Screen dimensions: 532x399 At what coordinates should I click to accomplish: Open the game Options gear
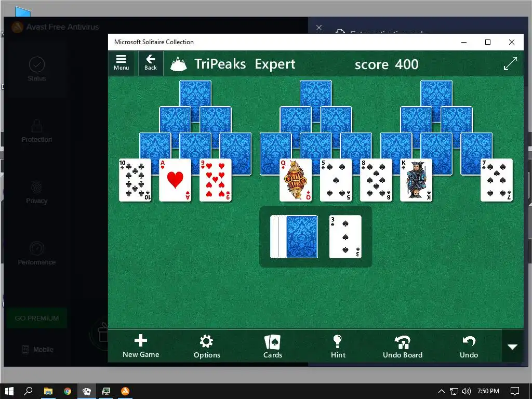pyautogui.click(x=207, y=346)
